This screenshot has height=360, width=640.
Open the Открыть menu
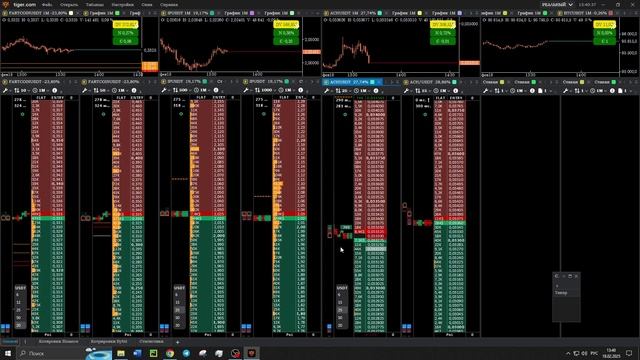click(69, 5)
